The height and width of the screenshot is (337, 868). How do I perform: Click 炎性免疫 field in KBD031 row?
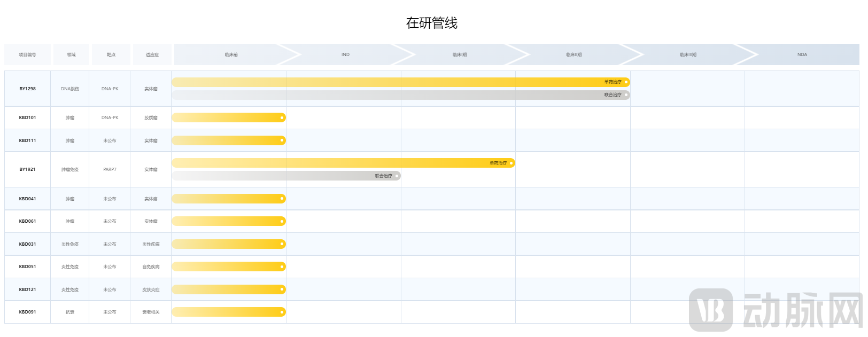(x=70, y=244)
